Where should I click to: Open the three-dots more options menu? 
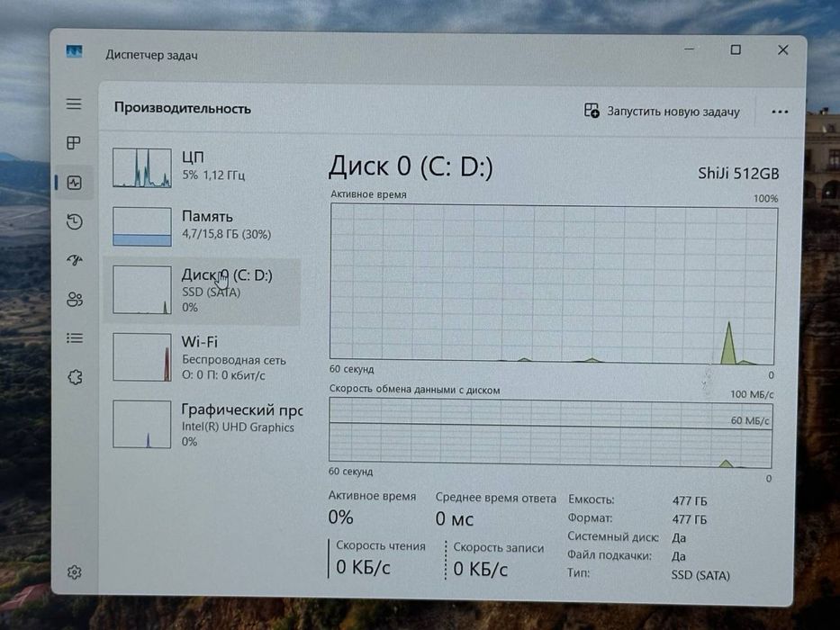click(x=780, y=112)
